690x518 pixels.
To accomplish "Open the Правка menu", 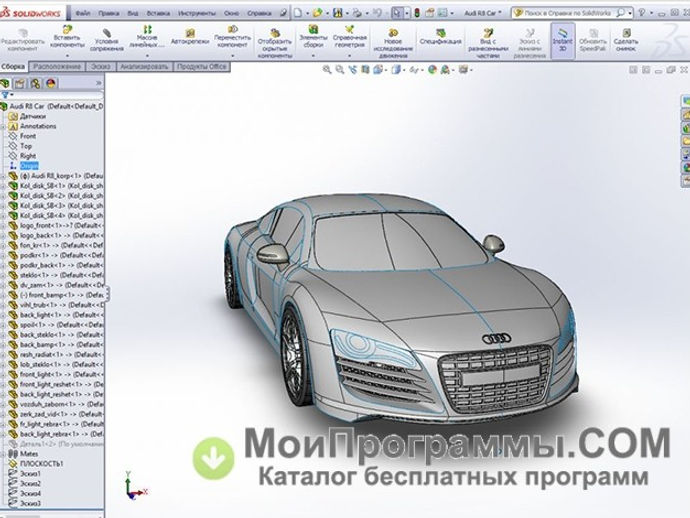I will pyautogui.click(x=108, y=13).
